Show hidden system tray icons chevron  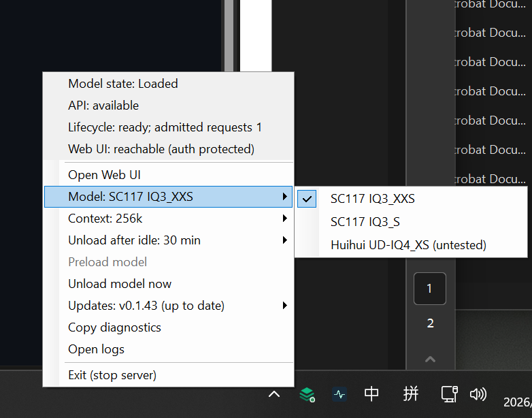click(x=274, y=394)
